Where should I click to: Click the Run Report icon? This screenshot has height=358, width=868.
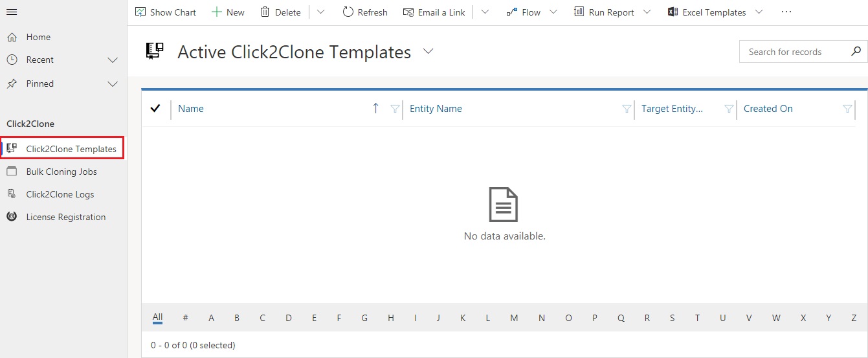click(579, 12)
